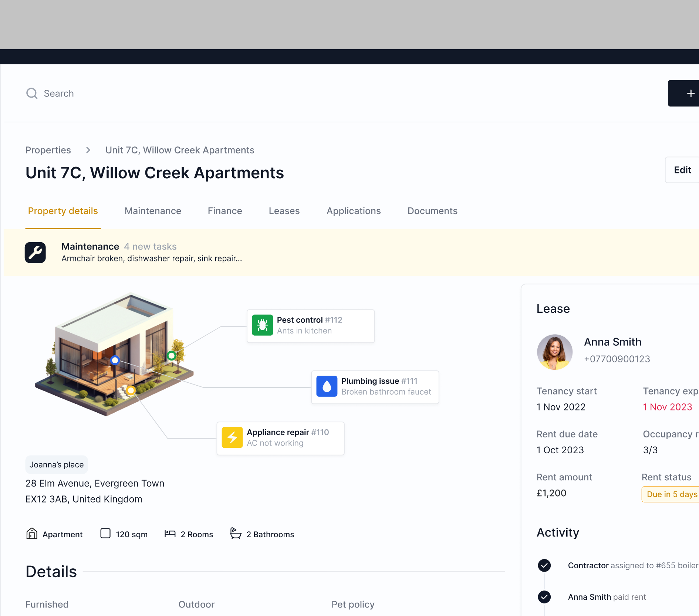699x616 pixels.
Task: Click the tenancy expiry date 1 Nov 2023
Action: click(667, 407)
